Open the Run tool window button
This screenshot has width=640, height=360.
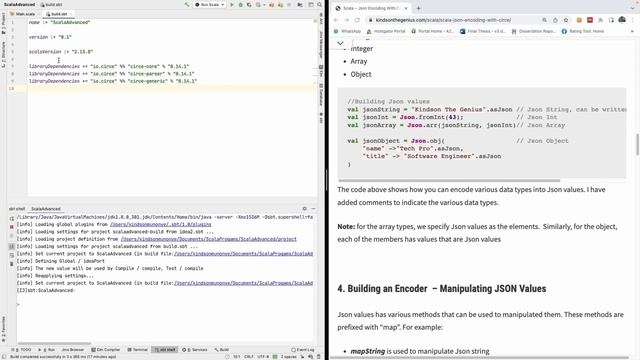47,350
